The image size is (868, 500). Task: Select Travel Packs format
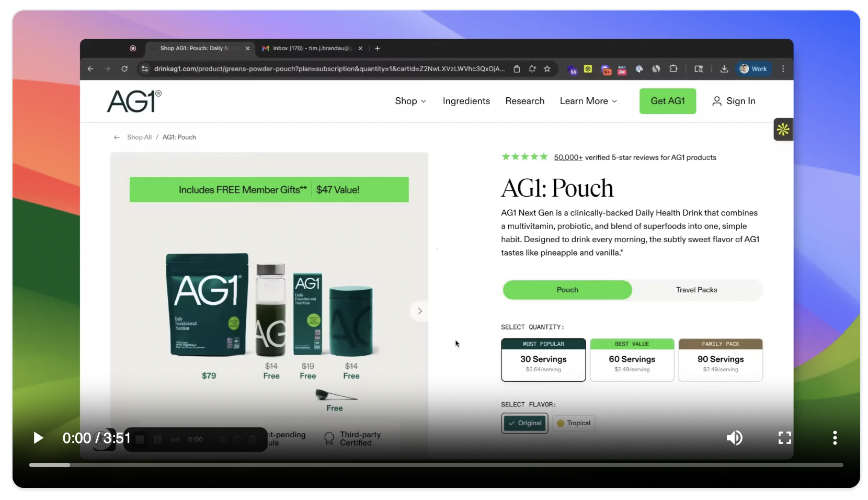696,290
